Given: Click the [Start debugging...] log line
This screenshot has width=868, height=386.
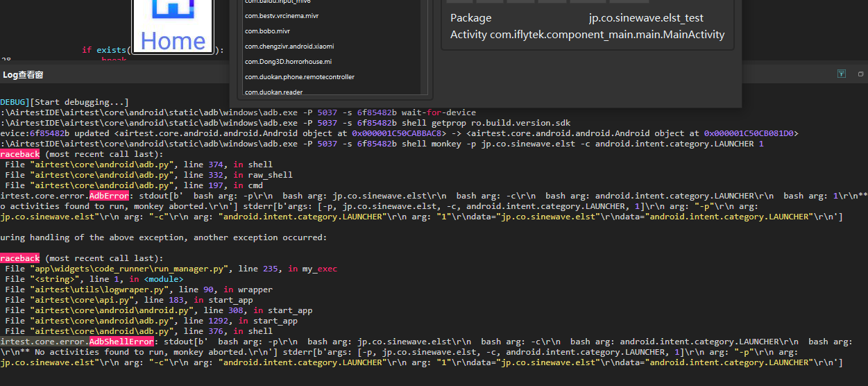Looking at the screenshot, I should [x=65, y=102].
